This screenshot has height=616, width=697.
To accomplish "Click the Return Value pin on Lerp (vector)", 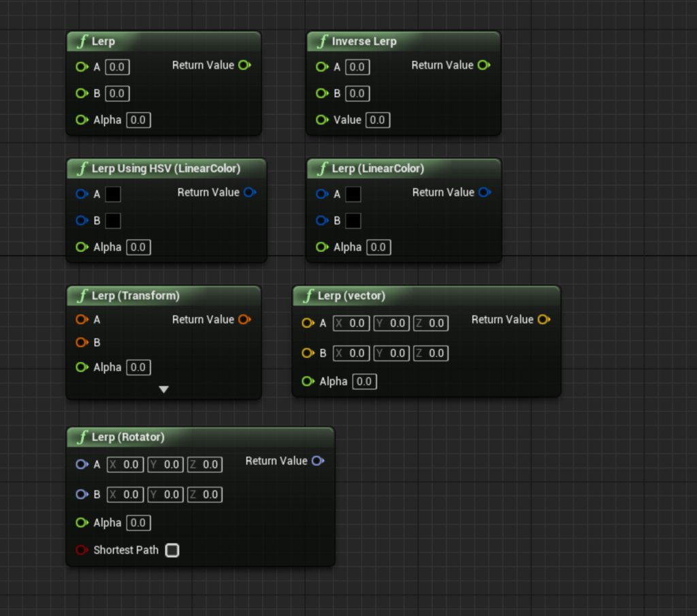I will (x=542, y=319).
